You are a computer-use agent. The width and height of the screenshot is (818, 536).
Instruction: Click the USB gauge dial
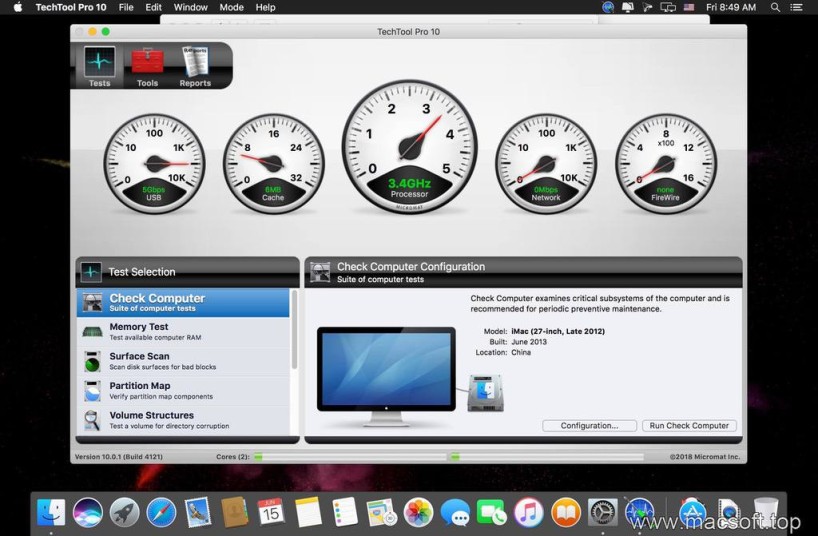point(154,163)
